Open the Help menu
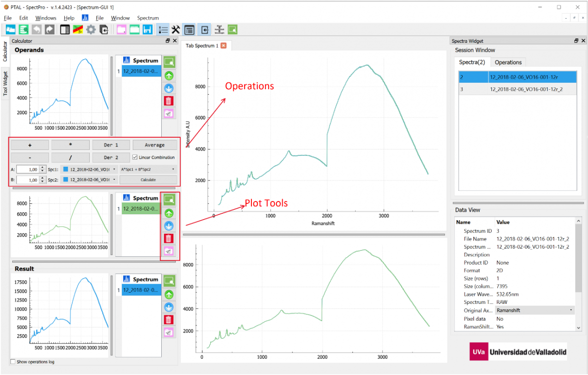The width and height of the screenshot is (588, 375). coord(69,18)
